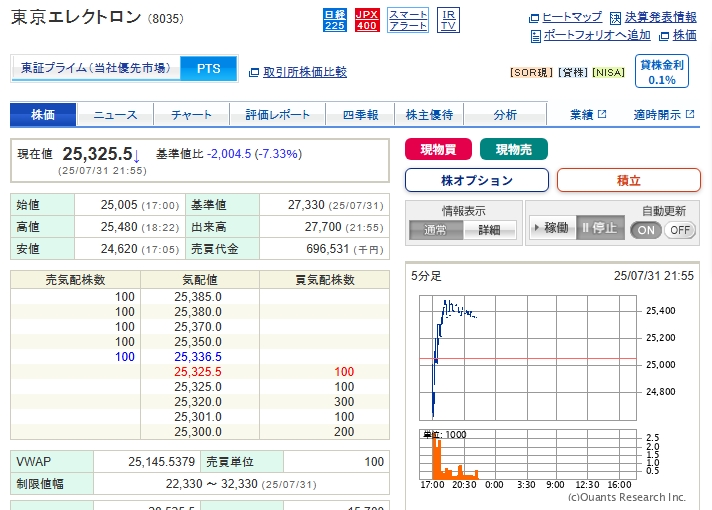
Task: Click the JPX400 badge icon
Action: point(367,20)
